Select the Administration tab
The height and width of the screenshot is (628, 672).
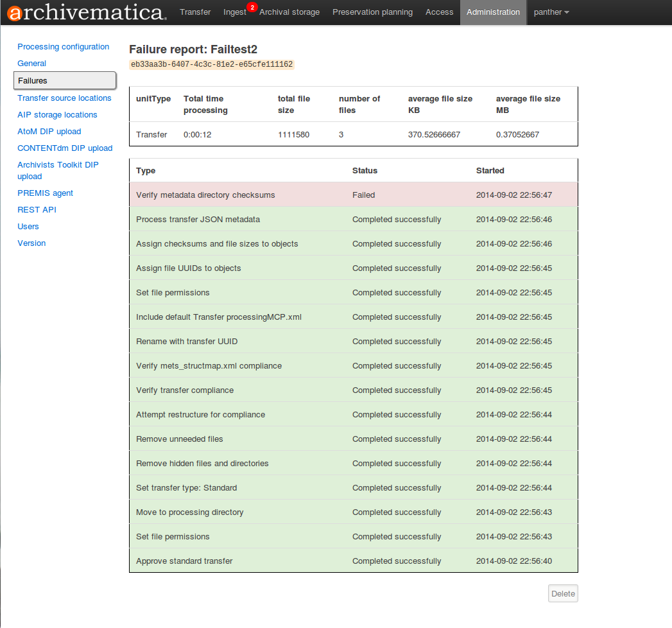[493, 12]
